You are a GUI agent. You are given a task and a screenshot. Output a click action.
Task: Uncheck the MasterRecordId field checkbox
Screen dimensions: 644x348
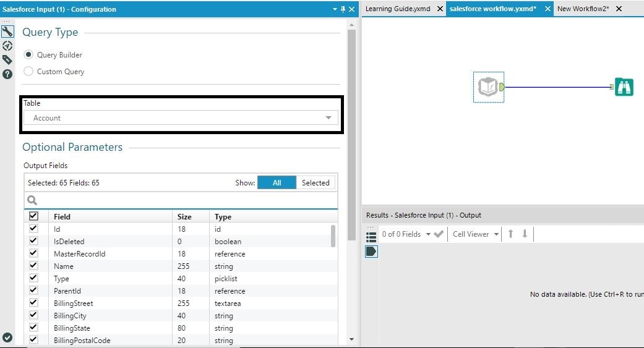point(33,253)
